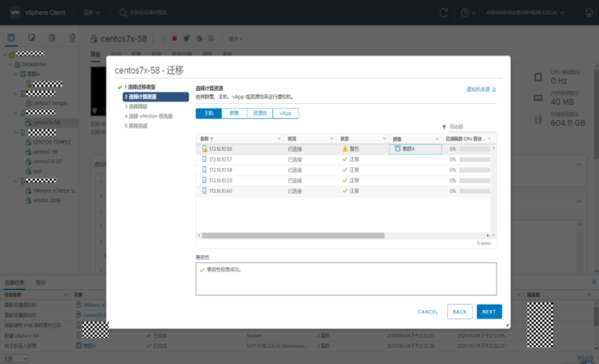Screen dimensions: 599x364
Task: Collapse the Datacenter tree node
Action: (11, 64)
